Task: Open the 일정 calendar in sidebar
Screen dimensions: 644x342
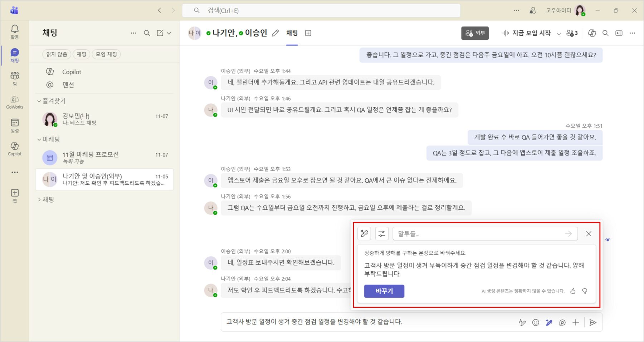Action: (15, 125)
